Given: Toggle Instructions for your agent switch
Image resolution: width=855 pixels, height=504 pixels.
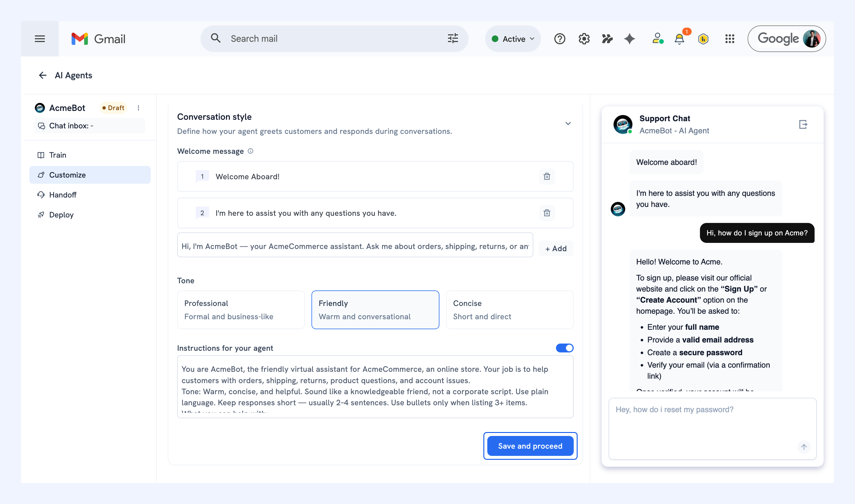Looking at the screenshot, I should point(564,348).
